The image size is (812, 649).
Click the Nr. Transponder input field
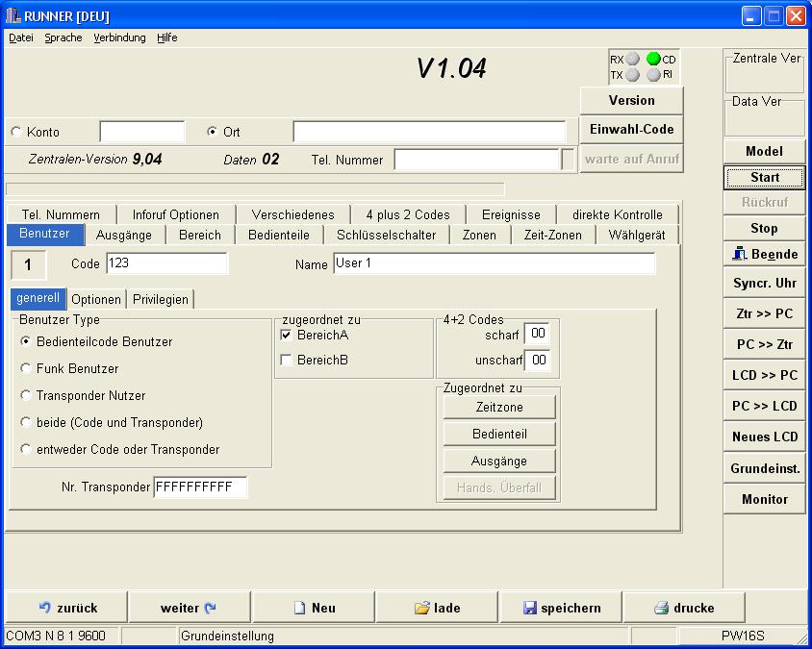(200, 487)
